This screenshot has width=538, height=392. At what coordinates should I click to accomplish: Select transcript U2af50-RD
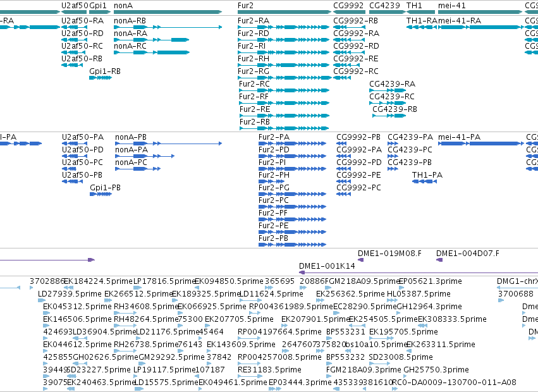point(74,40)
